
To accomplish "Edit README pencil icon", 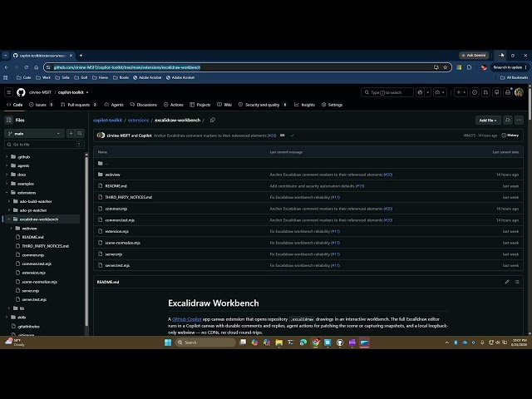I will coord(507,282).
